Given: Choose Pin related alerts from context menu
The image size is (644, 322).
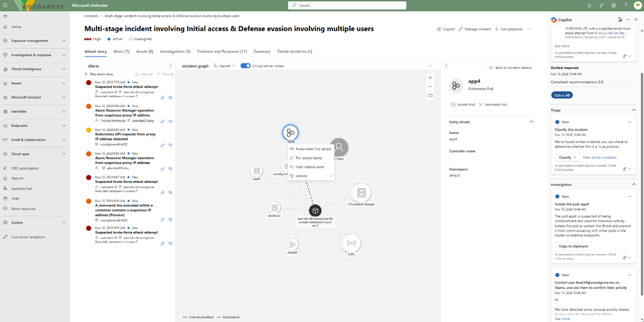Looking at the screenshot, I should (x=311, y=158).
